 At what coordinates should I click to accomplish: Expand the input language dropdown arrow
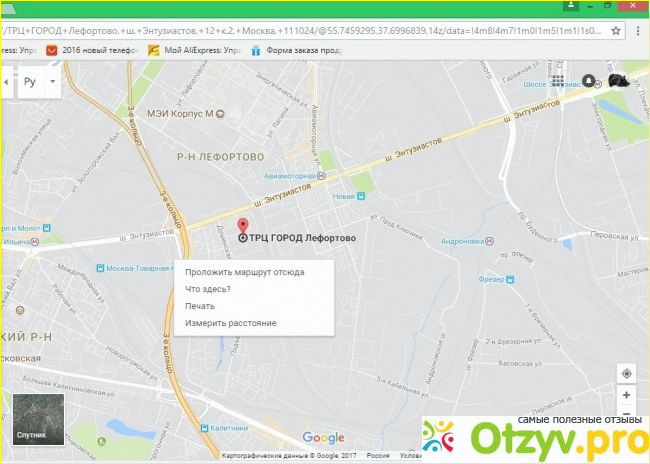click(53, 81)
